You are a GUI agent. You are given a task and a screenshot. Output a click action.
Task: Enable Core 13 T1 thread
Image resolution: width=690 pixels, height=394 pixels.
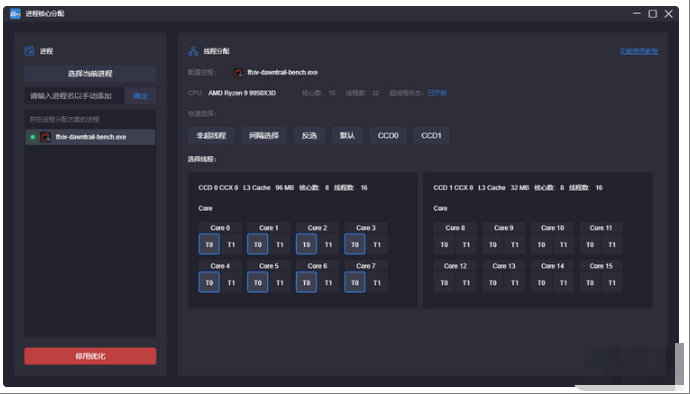coord(515,283)
